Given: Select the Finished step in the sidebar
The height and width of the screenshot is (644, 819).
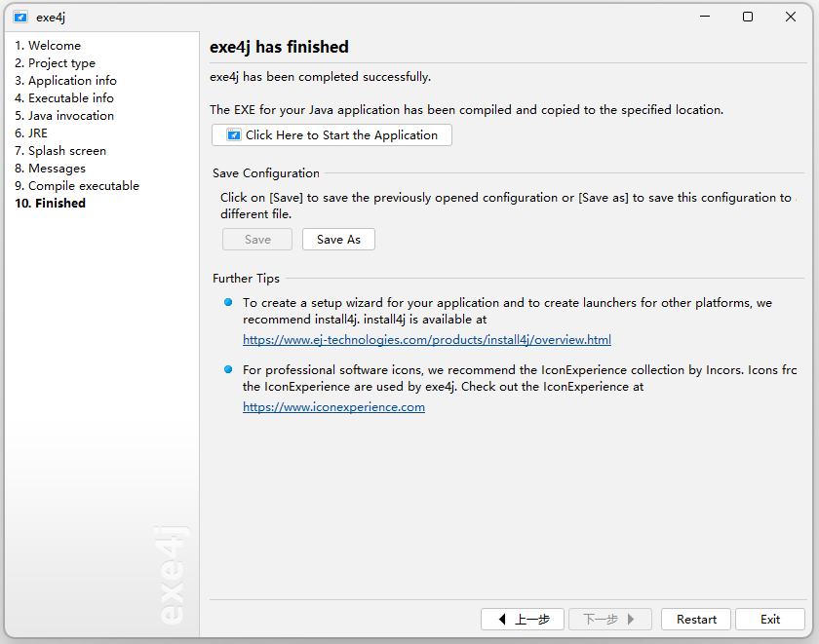Looking at the screenshot, I should [x=51, y=204].
